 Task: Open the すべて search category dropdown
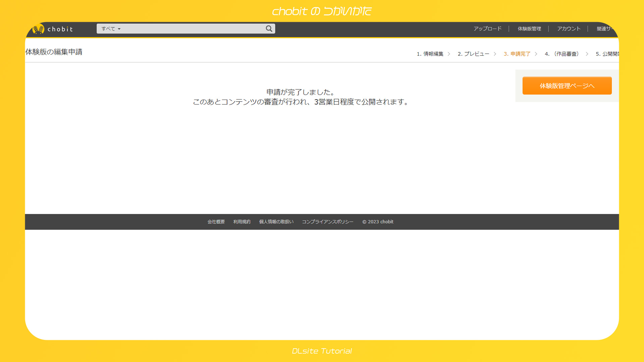[x=111, y=29]
